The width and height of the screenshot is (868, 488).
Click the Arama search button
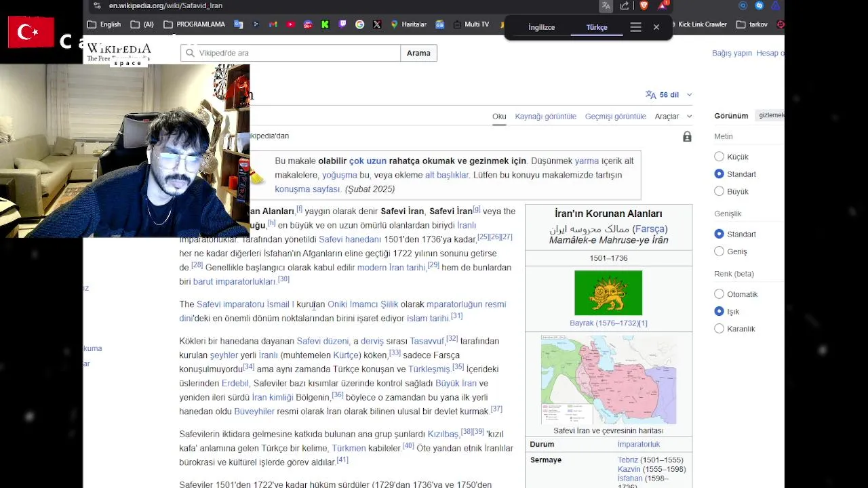pos(418,53)
